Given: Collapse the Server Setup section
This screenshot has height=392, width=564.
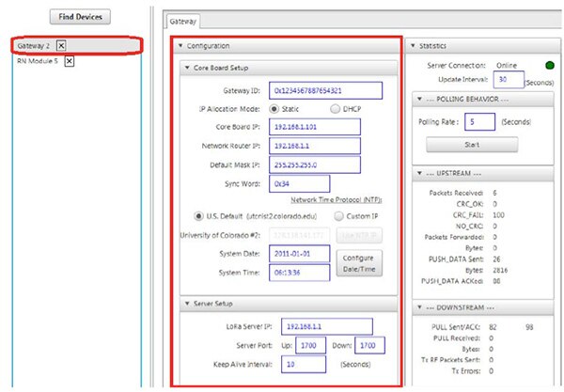Looking at the screenshot, I should pyautogui.click(x=187, y=303).
